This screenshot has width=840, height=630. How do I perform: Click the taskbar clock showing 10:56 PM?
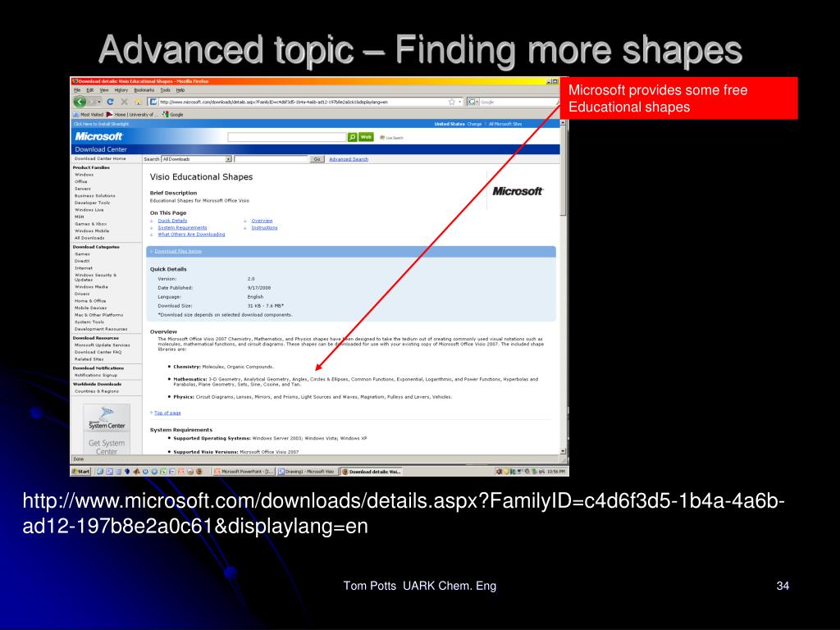tap(556, 472)
